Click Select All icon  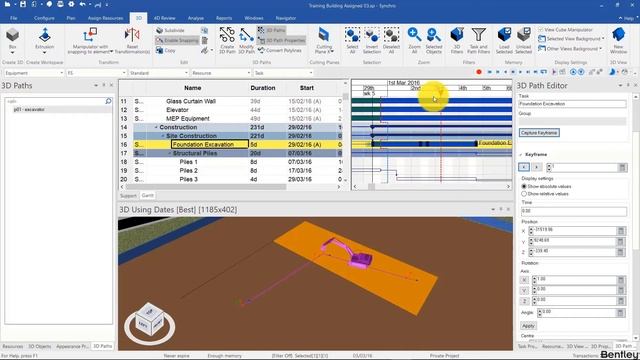coord(352,35)
